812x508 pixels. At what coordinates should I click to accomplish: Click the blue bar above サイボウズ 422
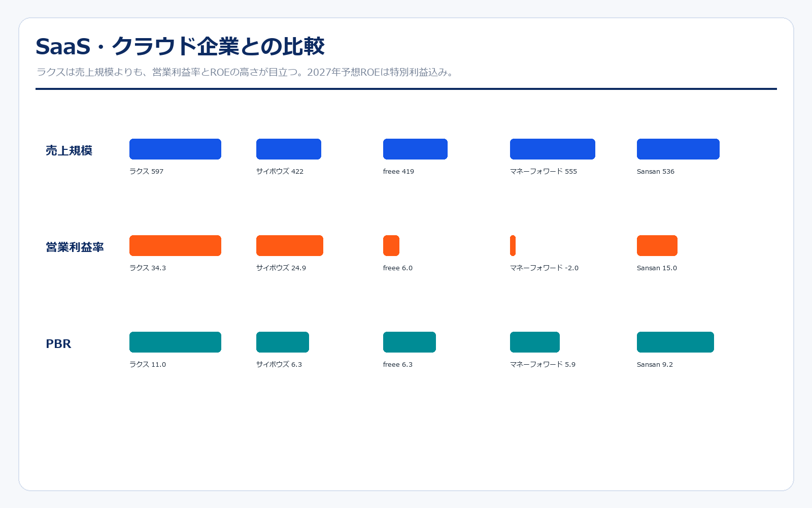point(289,149)
